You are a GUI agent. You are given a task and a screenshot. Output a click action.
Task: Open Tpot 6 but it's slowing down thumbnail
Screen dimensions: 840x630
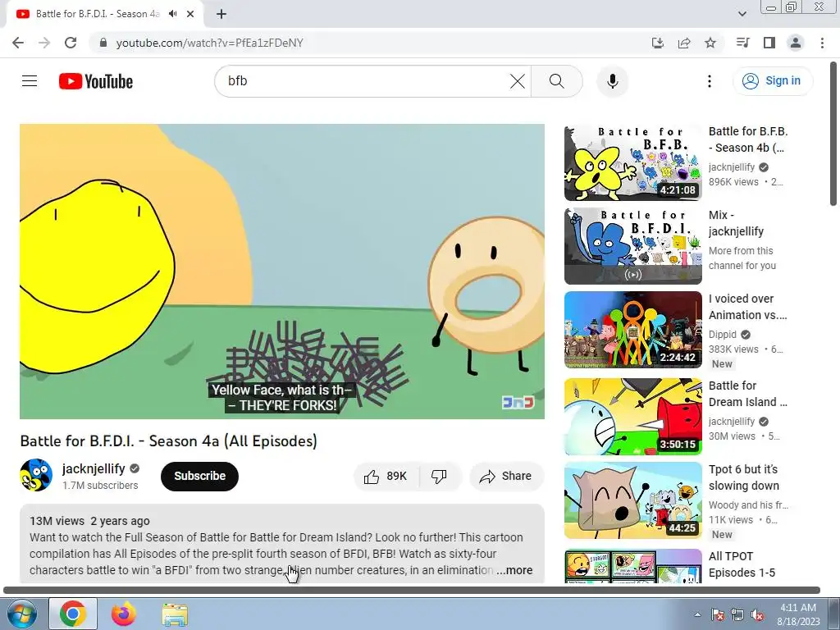point(632,500)
